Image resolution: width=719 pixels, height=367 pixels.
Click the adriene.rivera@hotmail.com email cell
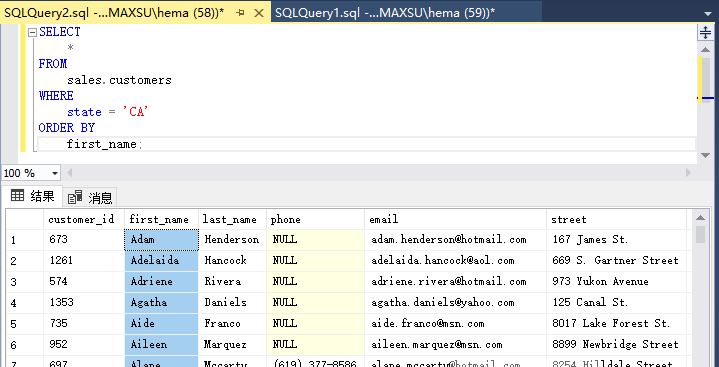[x=456, y=281]
